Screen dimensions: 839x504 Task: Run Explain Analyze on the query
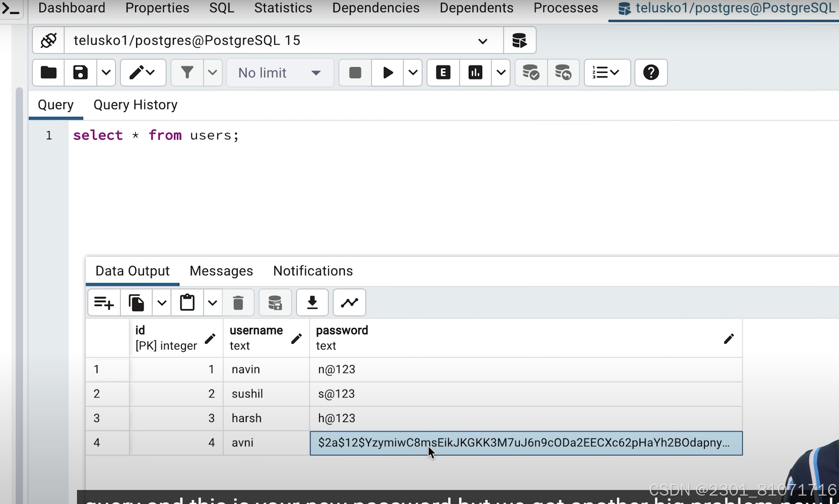475,73
